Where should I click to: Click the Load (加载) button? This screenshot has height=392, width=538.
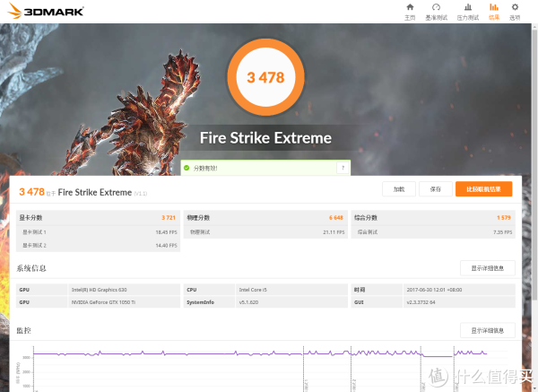click(399, 189)
